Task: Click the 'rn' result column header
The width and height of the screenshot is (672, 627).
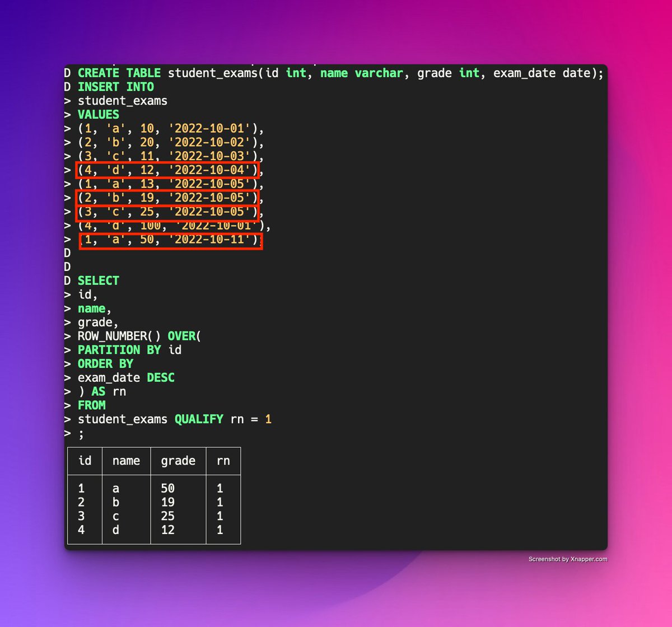Action: [223, 461]
